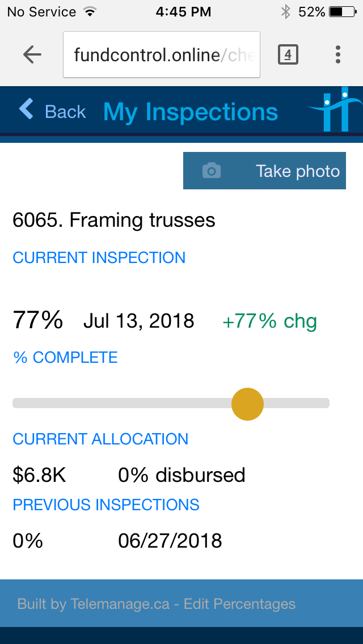Screen dimensions: 363x644
Task: Tap the PREVIOUS INSPECTIONS section label
Action: tap(106, 505)
